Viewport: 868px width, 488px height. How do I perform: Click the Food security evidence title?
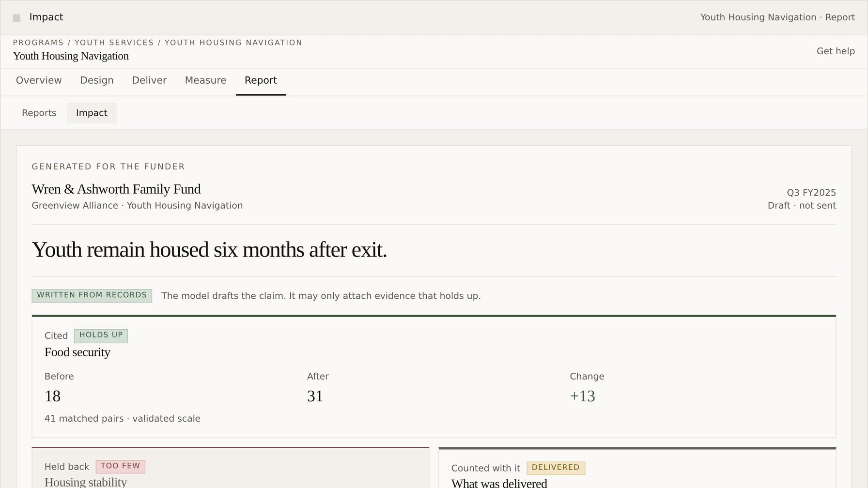77,352
